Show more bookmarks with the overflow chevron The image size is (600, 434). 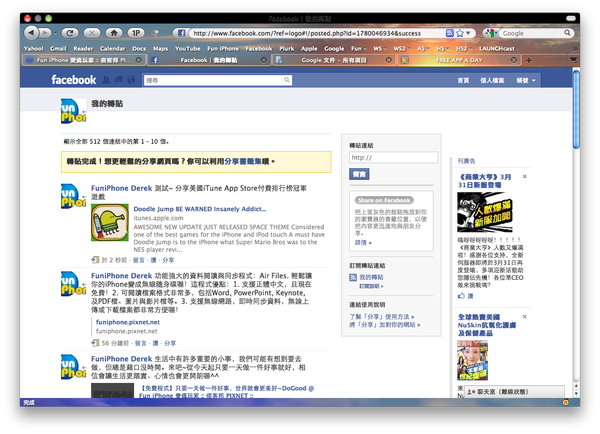tap(574, 49)
